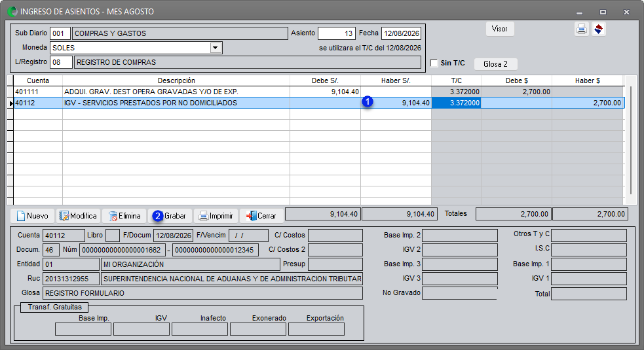Viewport: 644px width, 350px height.
Task: Click the Base Imp. 2 field
Action: pos(460,236)
